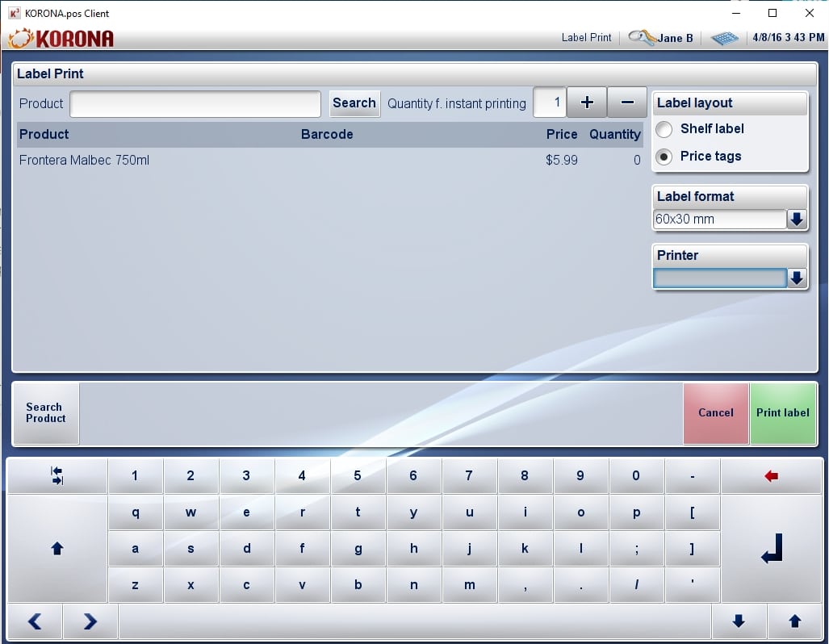
Task: Tap the z key on virtual keyboard
Action: 135,585
